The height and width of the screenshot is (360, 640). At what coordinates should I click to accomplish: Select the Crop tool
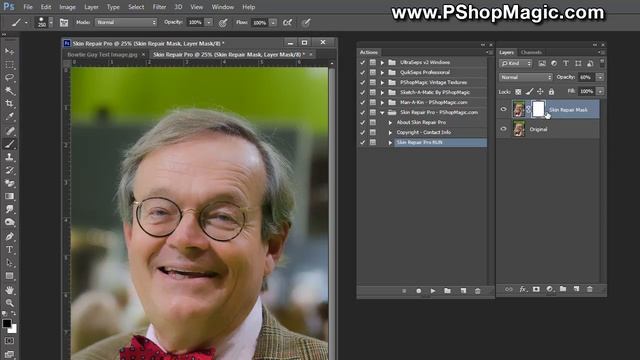coord(9,104)
